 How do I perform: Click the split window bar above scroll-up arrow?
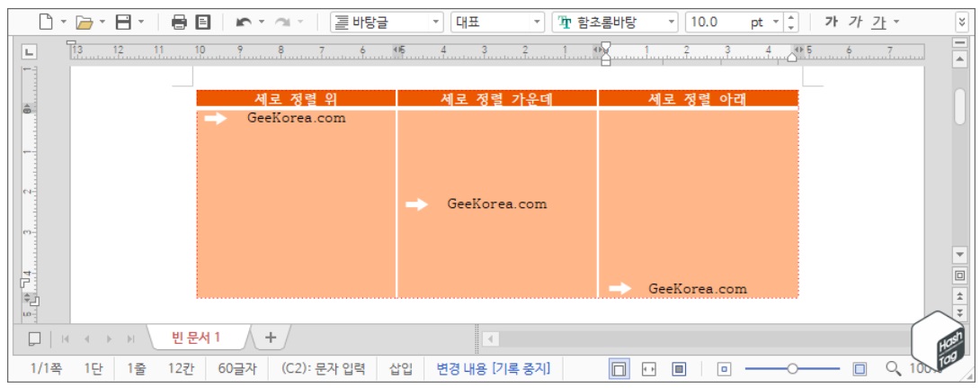pyautogui.click(x=959, y=42)
